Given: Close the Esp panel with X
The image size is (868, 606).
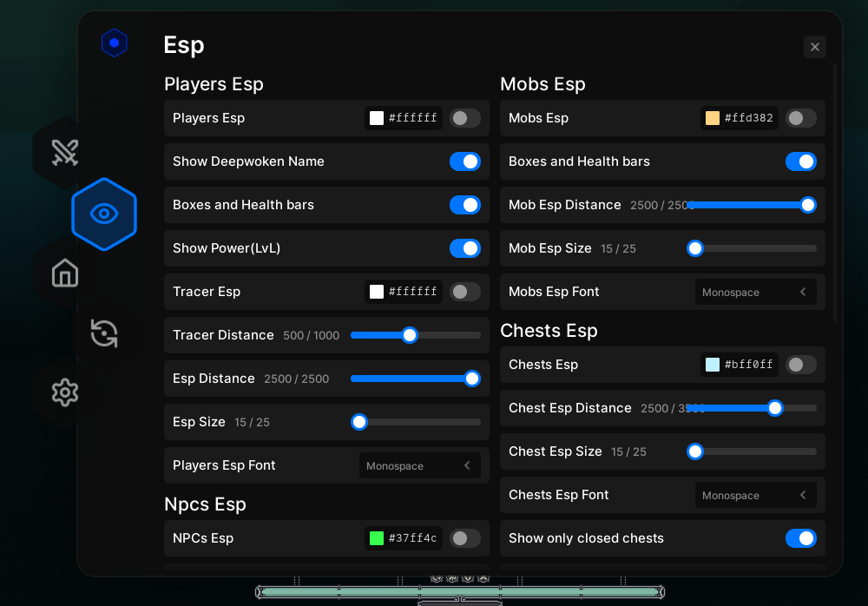Looking at the screenshot, I should (x=814, y=47).
